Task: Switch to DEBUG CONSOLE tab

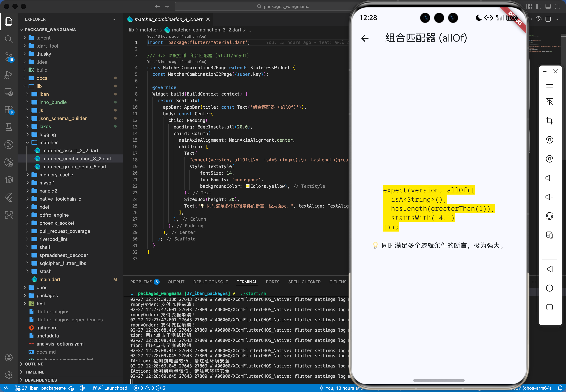Action: [x=210, y=282]
